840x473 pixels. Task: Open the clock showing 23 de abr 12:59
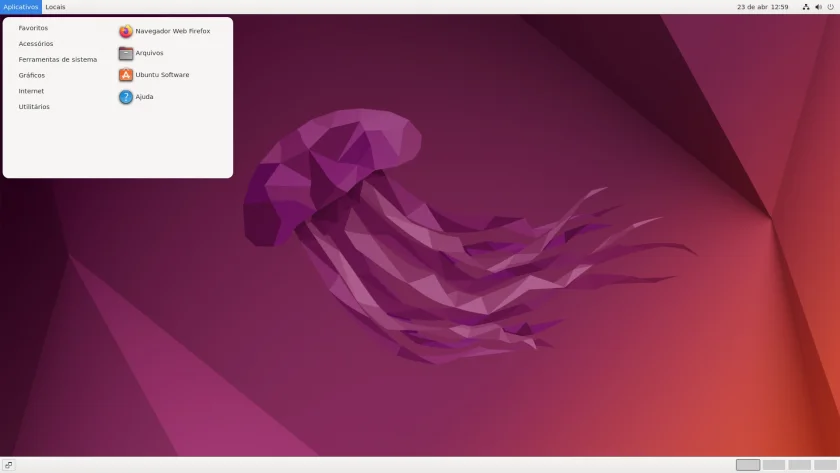(762, 7)
